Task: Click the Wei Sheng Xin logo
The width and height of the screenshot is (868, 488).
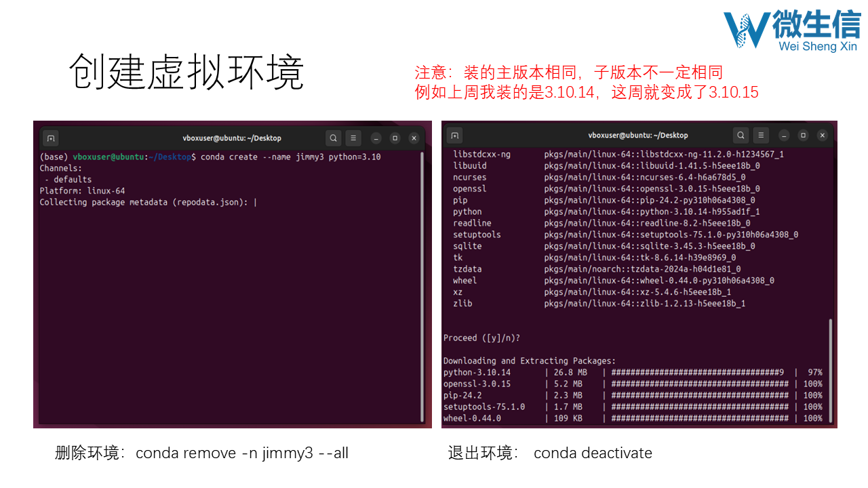Action: tap(792, 30)
